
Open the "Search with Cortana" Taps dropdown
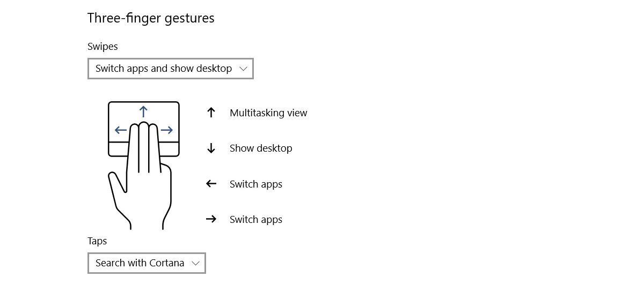pos(147,263)
